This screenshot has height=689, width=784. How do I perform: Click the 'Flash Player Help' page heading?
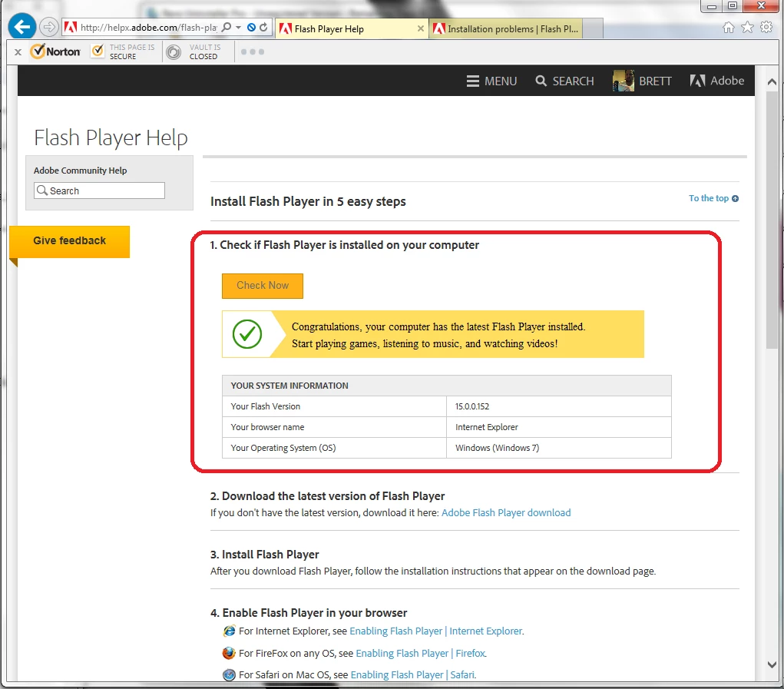click(111, 138)
